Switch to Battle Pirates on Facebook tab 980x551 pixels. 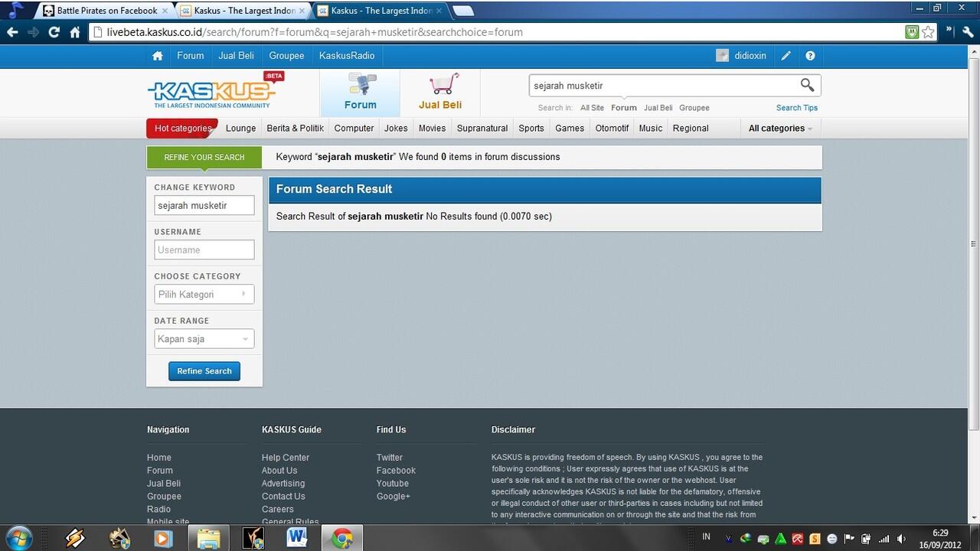[x=106, y=11]
